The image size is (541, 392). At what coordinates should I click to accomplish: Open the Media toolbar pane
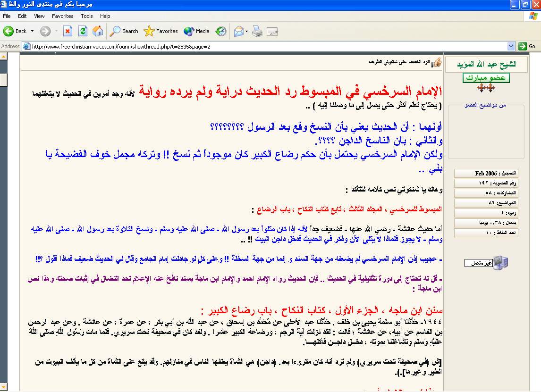tap(197, 31)
